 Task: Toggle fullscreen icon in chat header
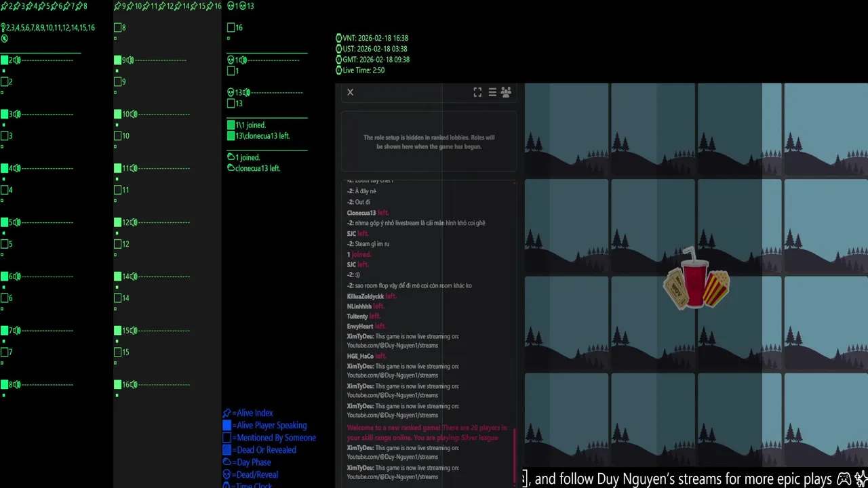pos(477,92)
